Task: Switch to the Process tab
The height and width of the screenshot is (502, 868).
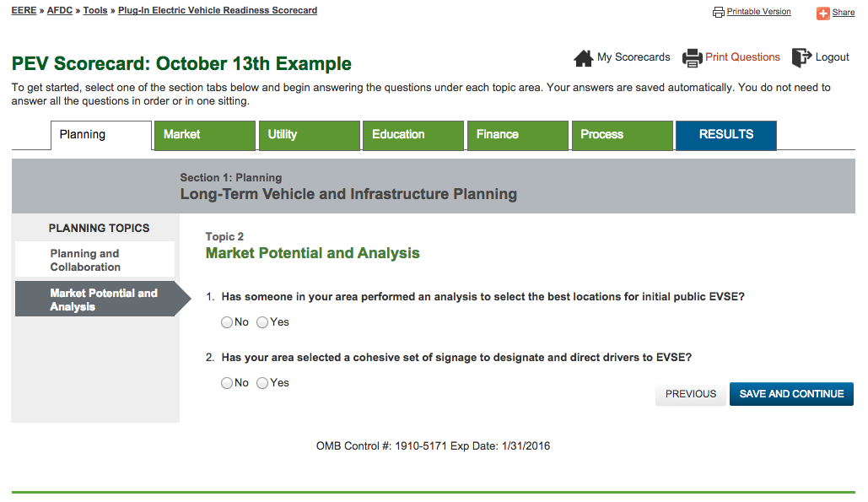Action: click(x=623, y=135)
